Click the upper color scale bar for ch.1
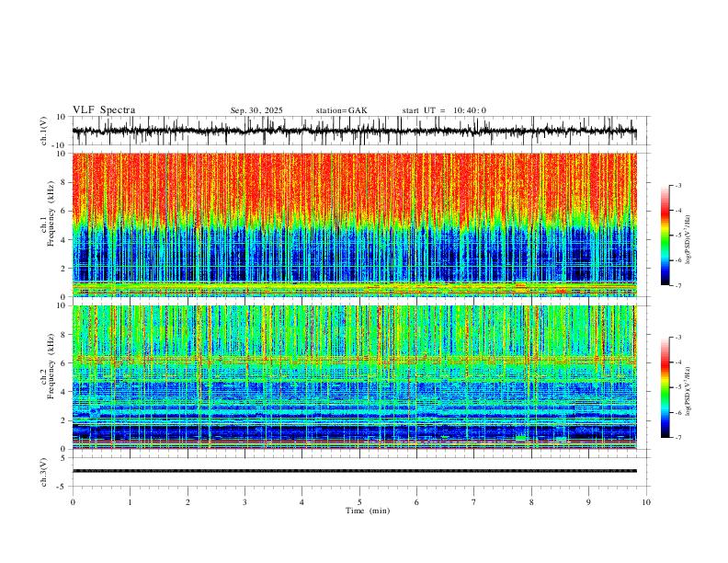728x563 pixels. click(x=665, y=236)
